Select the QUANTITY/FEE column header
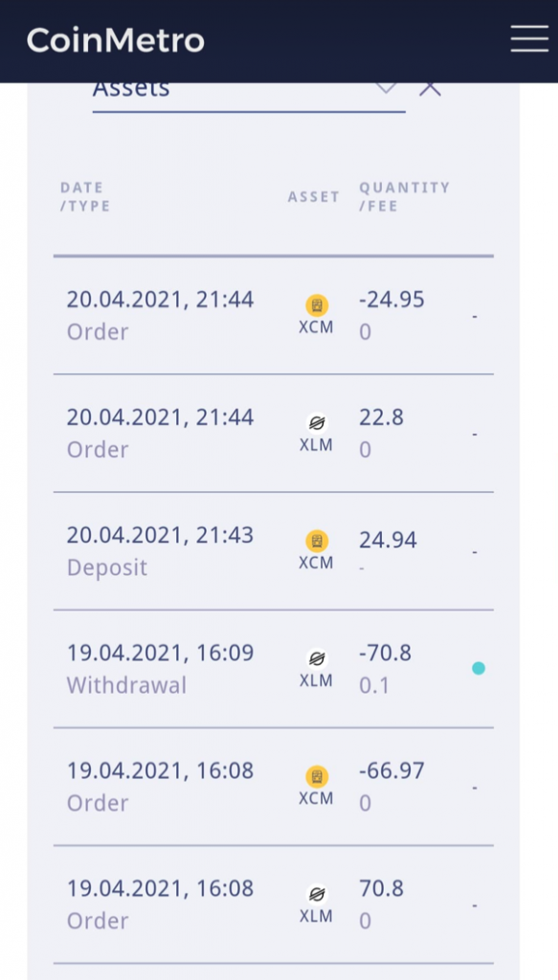Viewport: 558px width, 980px height. [x=405, y=196]
